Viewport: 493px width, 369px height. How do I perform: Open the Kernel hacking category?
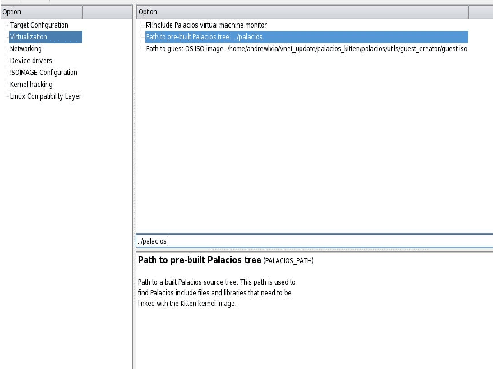point(31,84)
